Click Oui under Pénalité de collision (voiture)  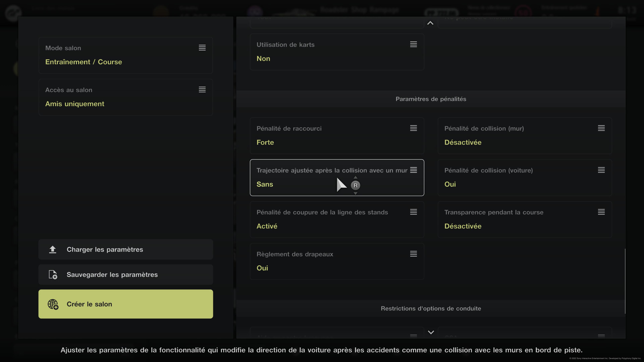(450, 184)
